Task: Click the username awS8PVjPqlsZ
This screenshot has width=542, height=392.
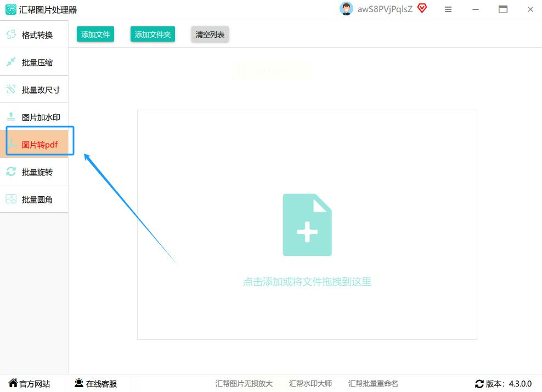Action: coord(385,9)
